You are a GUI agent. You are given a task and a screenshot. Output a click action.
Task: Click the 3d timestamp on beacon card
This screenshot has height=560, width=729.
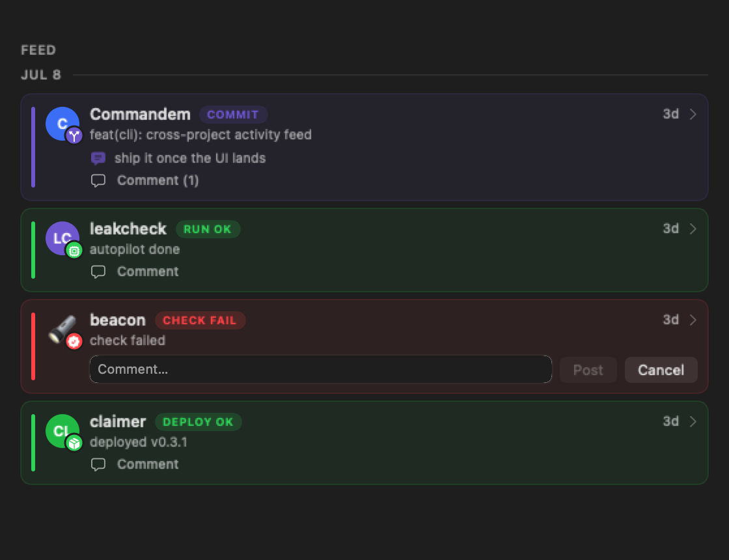(671, 320)
